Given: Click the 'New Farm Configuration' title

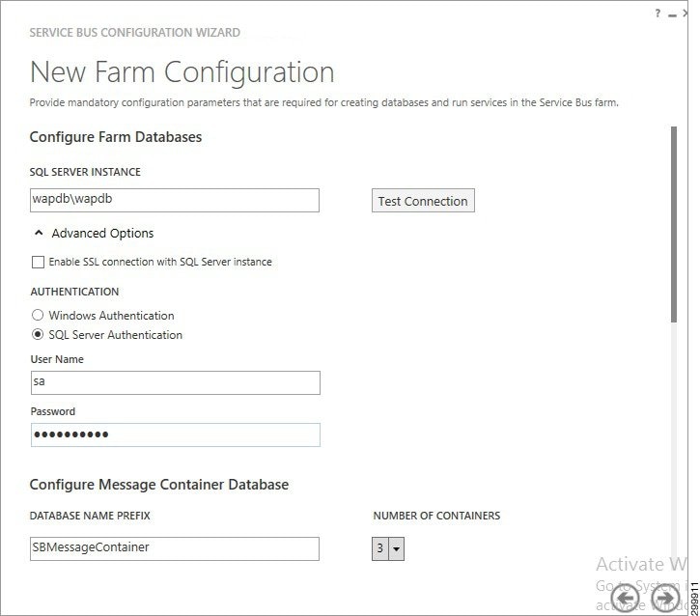Looking at the screenshot, I should [x=182, y=71].
